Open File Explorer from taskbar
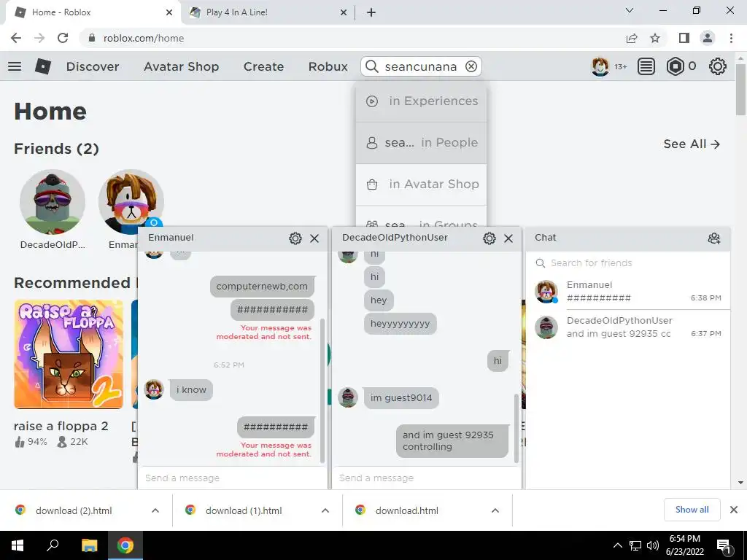The width and height of the screenshot is (747, 560). [89, 545]
